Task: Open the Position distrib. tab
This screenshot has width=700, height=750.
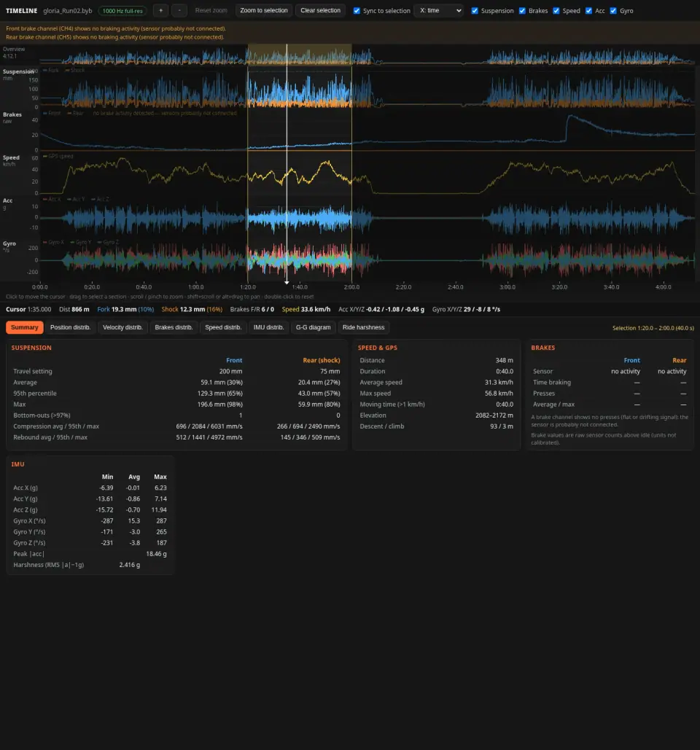Action: [x=70, y=328]
